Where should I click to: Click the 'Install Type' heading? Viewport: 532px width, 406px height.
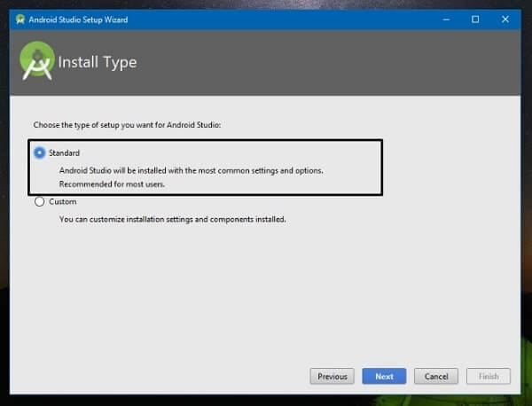click(98, 62)
